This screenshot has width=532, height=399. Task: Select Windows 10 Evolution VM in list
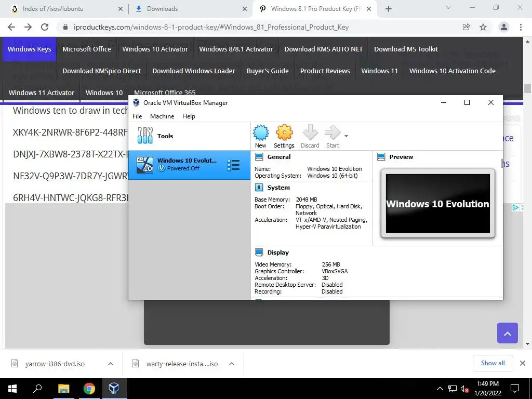tap(189, 165)
